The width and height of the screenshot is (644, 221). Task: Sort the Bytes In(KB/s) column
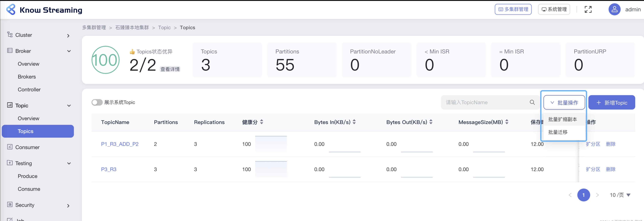tap(354, 122)
